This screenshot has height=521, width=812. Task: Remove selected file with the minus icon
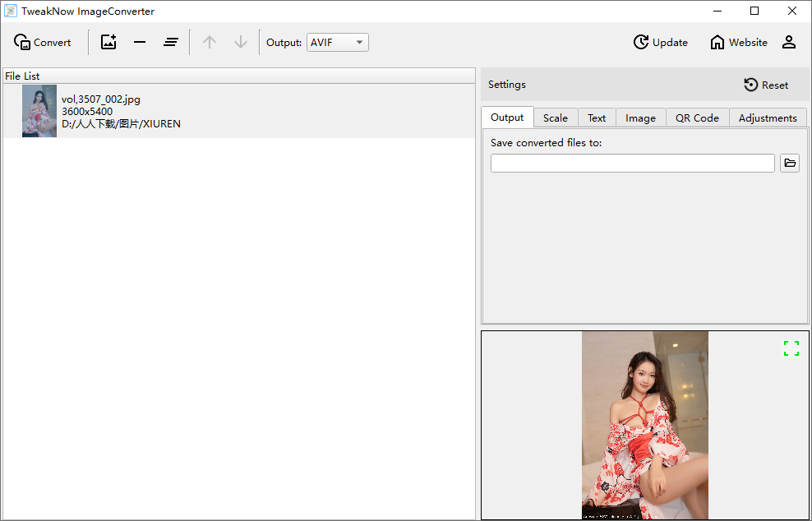point(140,43)
